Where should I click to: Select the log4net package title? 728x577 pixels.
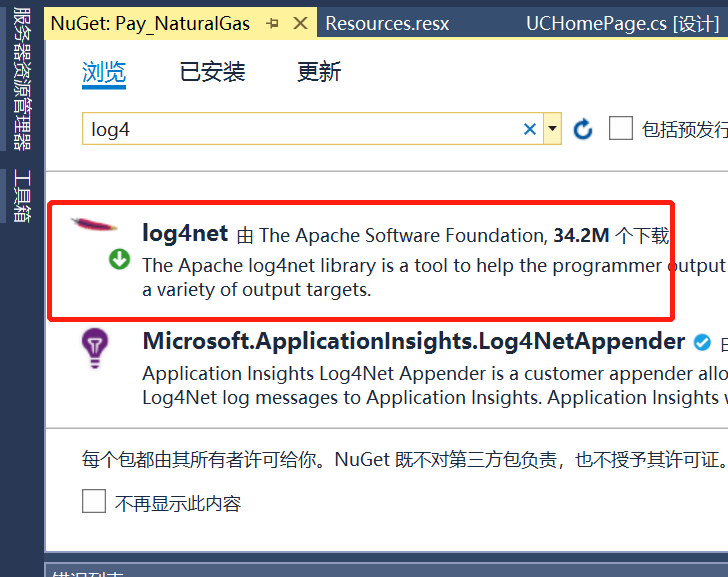(x=185, y=234)
